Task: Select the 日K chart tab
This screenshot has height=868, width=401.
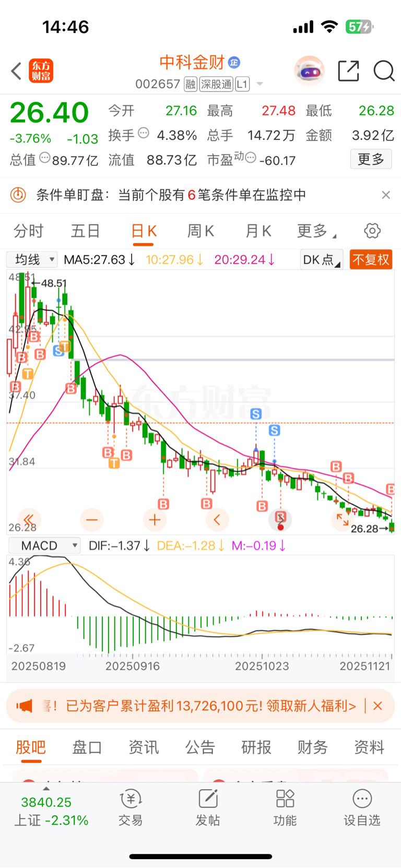Action: pyautogui.click(x=144, y=231)
